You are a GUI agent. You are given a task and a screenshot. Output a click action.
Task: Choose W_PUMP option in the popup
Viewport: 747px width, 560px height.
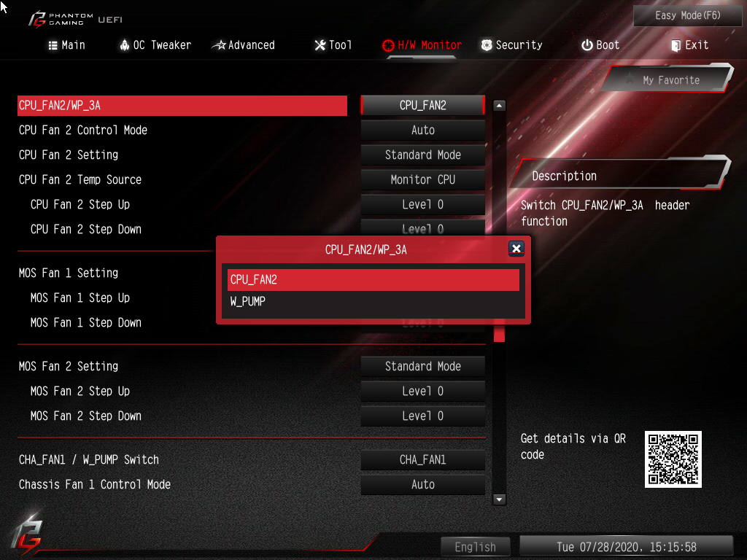(373, 301)
